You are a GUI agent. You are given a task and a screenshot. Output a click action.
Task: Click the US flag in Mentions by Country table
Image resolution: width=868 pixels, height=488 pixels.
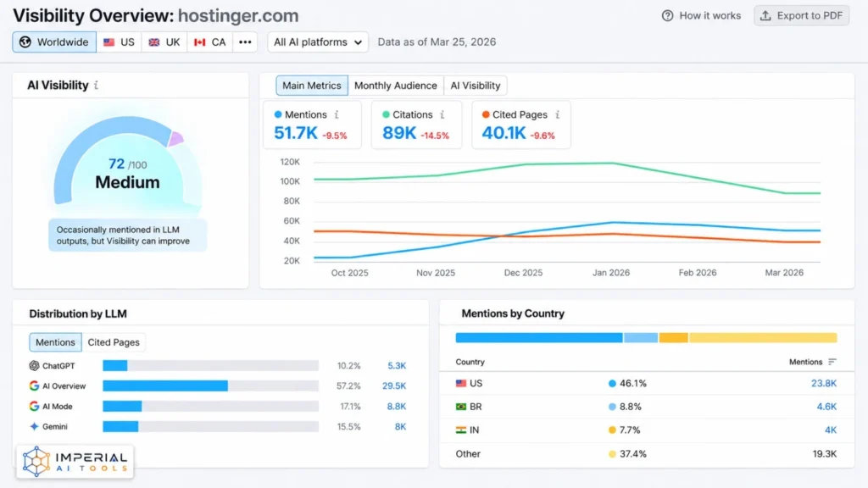461,384
